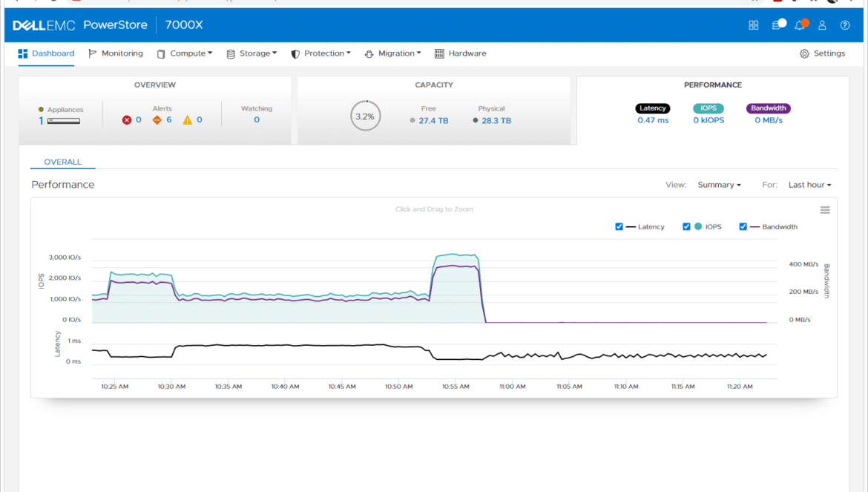Open the jobs/messages icon in header
The height and width of the screenshot is (492, 868).
(x=778, y=24)
